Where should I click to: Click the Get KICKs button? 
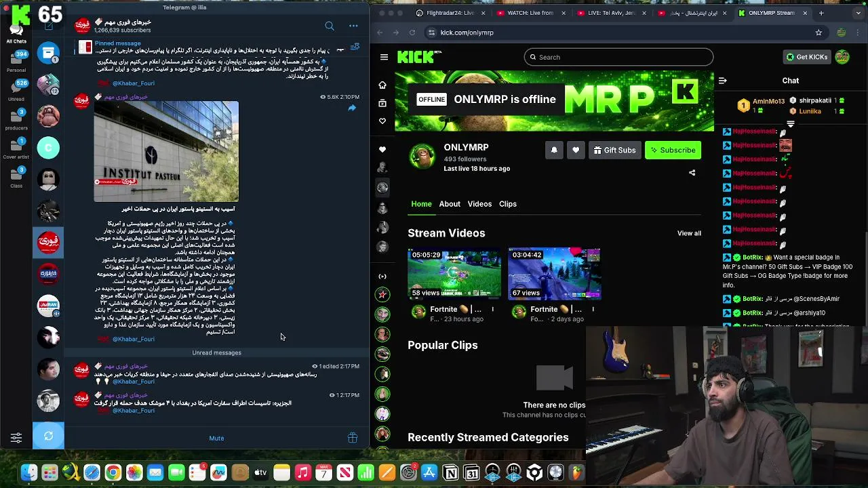pos(806,57)
